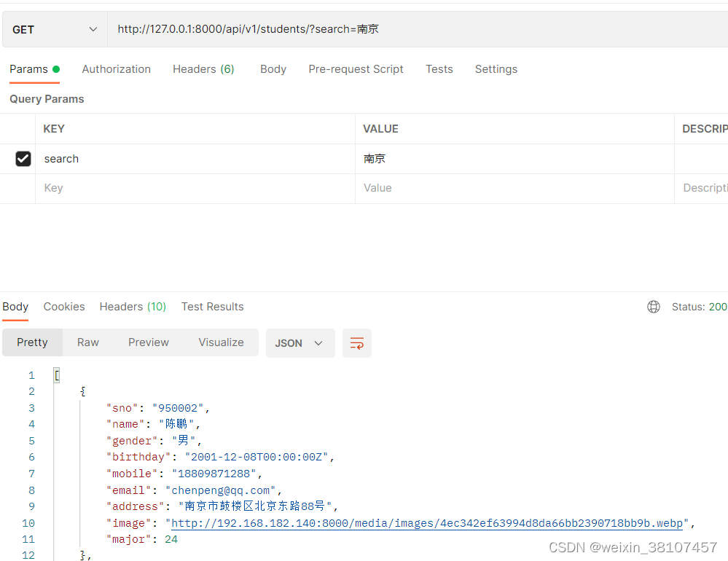Switch to the Visualize response view
The height and width of the screenshot is (561, 728).
pos(221,342)
